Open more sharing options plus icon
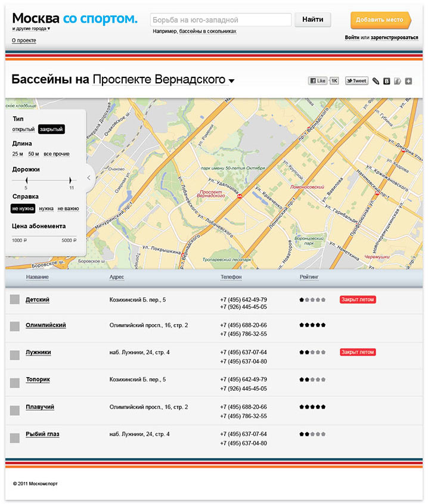 pos(408,81)
